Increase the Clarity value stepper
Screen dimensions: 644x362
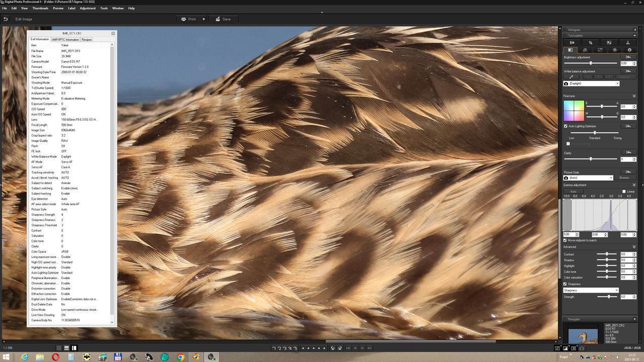pyautogui.click(x=635, y=158)
